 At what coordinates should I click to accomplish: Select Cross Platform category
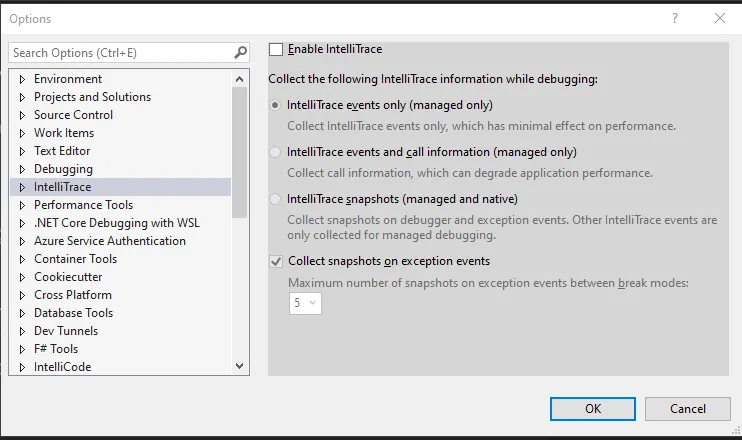point(73,295)
